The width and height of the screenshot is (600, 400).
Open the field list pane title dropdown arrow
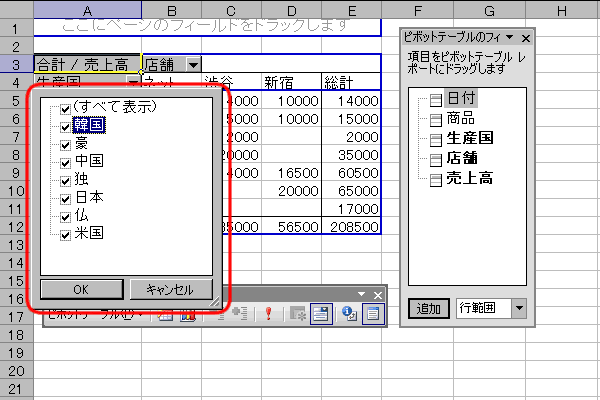(x=509, y=37)
